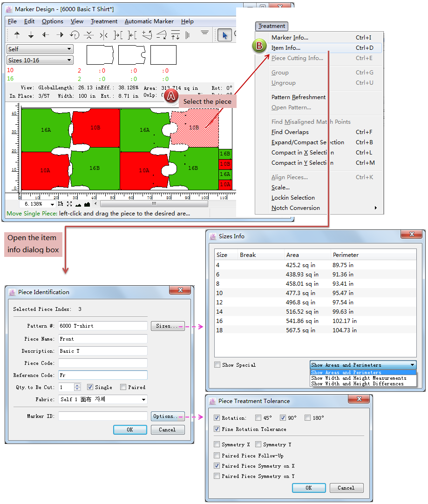Screen dimensions: 428x504
Task: Click the Options... button
Action: (167, 416)
